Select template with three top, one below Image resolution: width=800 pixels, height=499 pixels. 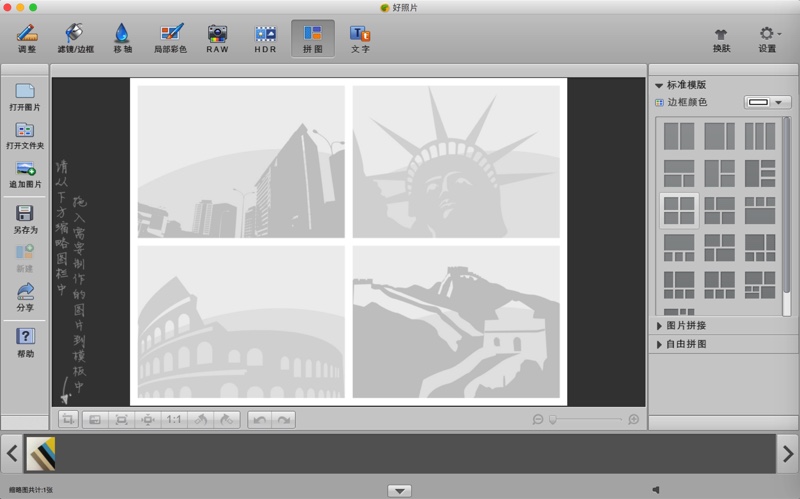[760, 210]
